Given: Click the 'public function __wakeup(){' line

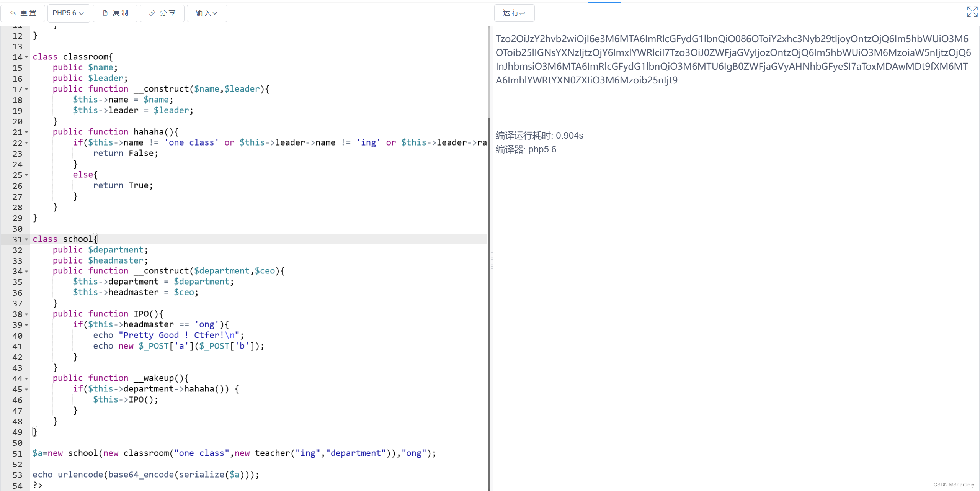Looking at the screenshot, I should click(x=121, y=378).
